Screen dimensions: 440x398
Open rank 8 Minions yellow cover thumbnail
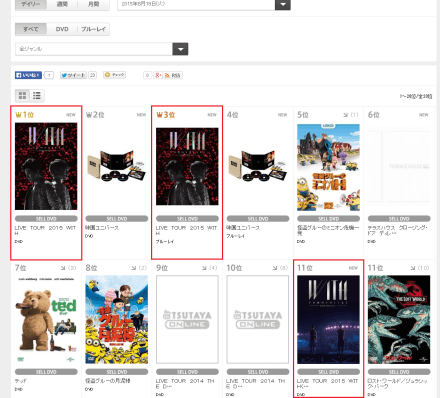pos(117,319)
